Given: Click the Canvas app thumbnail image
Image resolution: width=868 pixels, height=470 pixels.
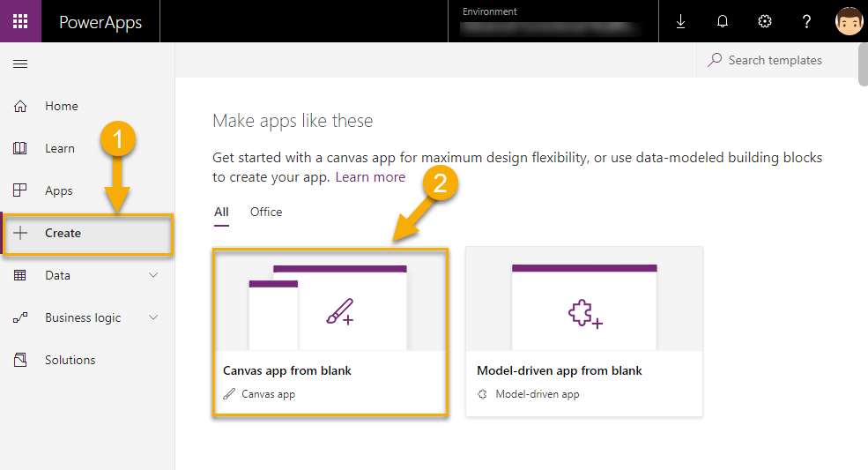Looking at the screenshot, I should [x=330, y=301].
